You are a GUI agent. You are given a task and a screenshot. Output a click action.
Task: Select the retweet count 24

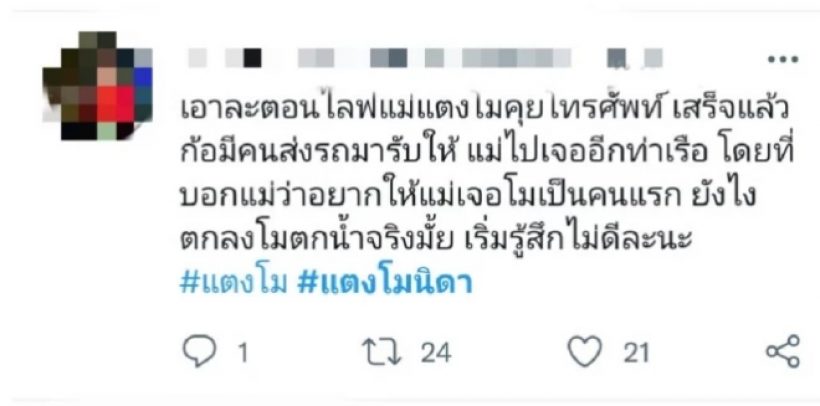point(436,353)
